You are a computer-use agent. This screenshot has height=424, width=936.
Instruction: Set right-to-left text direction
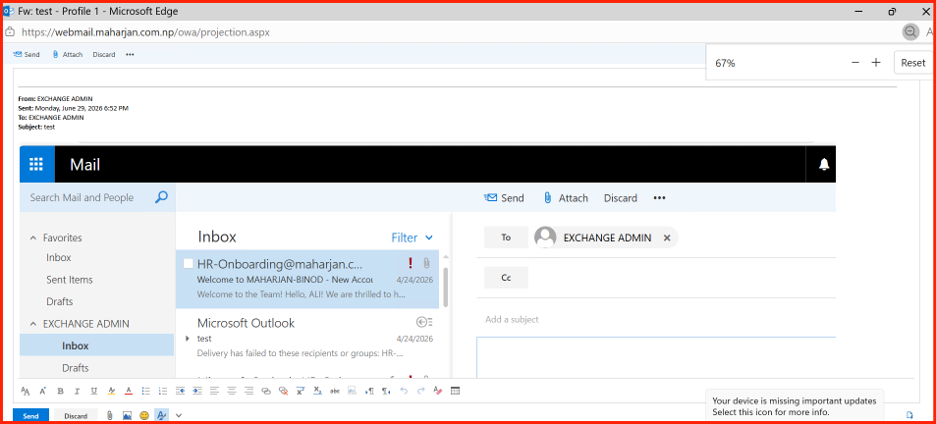tap(386, 391)
